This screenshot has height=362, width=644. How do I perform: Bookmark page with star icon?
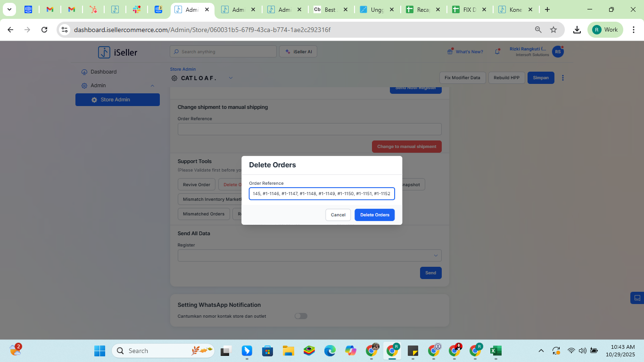pos(553,30)
